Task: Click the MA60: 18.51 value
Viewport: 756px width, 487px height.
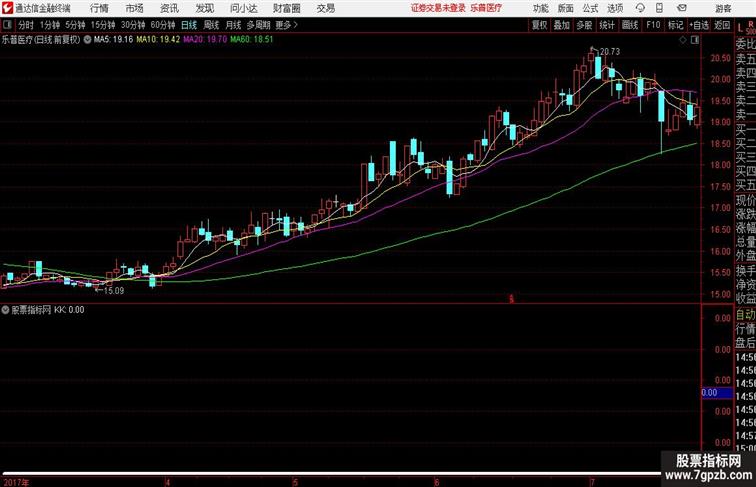Action: click(x=252, y=40)
